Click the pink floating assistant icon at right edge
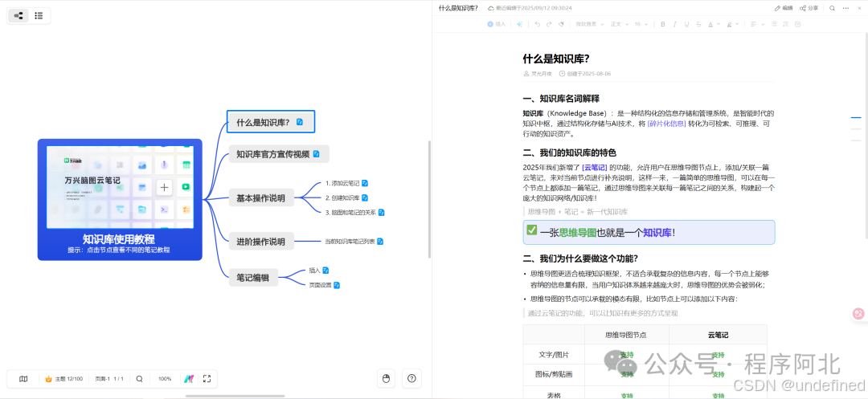 [x=859, y=313]
